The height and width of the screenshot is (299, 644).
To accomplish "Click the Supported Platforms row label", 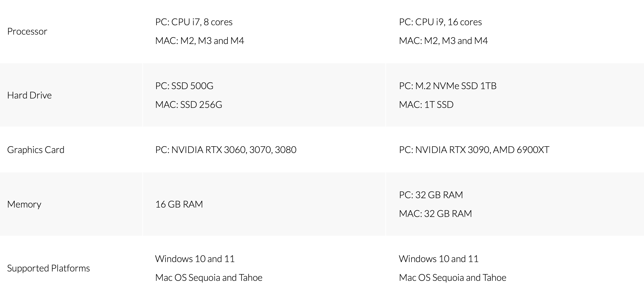I will click(x=48, y=268).
